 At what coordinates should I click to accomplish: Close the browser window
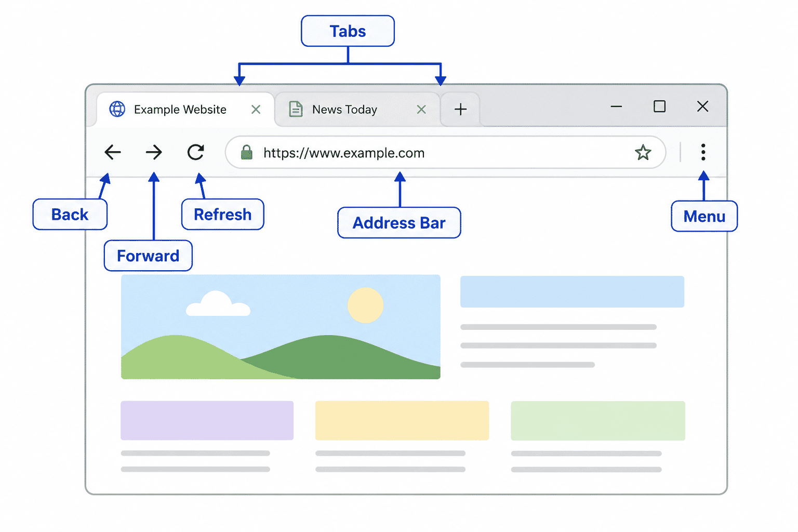point(703,107)
